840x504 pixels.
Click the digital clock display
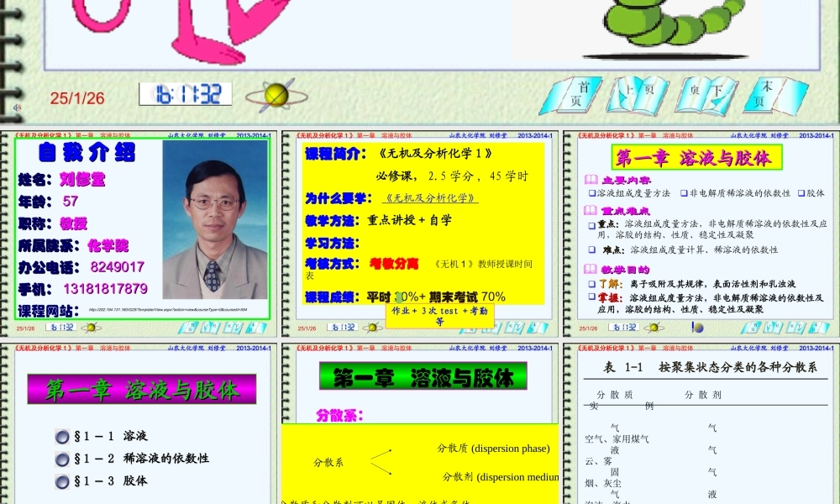181,94
